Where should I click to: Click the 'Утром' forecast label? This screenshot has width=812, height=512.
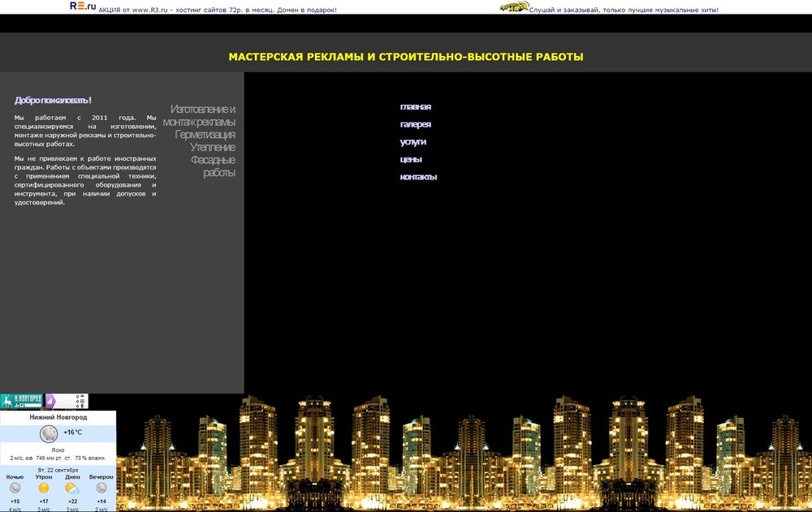[44, 477]
